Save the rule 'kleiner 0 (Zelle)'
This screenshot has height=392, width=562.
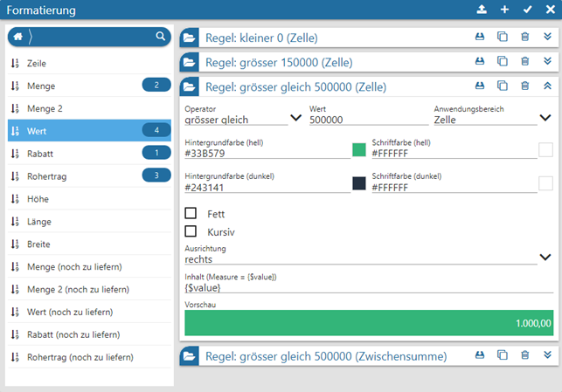click(479, 38)
